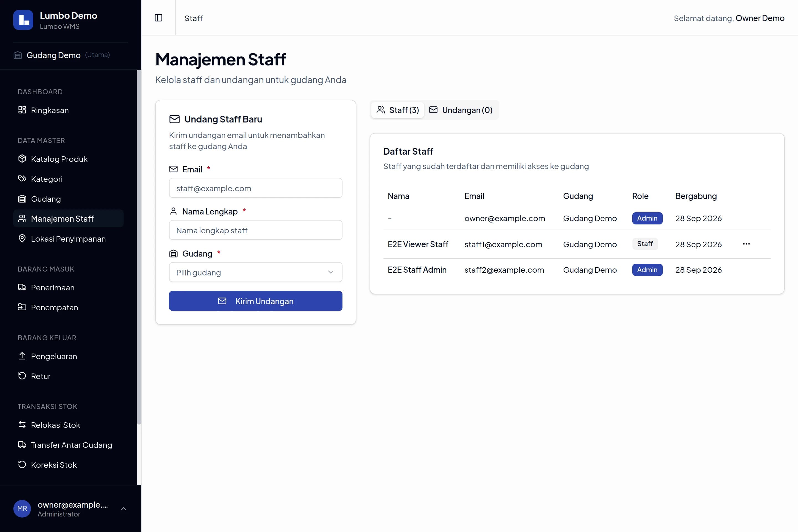Open the Pilih gudang dropdown
The height and width of the screenshot is (532, 798).
tap(255, 272)
